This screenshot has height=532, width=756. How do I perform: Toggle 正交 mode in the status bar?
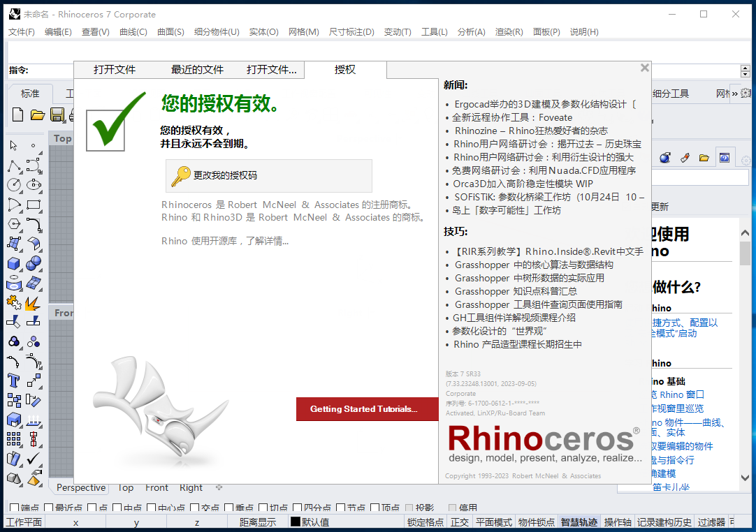coord(460,522)
